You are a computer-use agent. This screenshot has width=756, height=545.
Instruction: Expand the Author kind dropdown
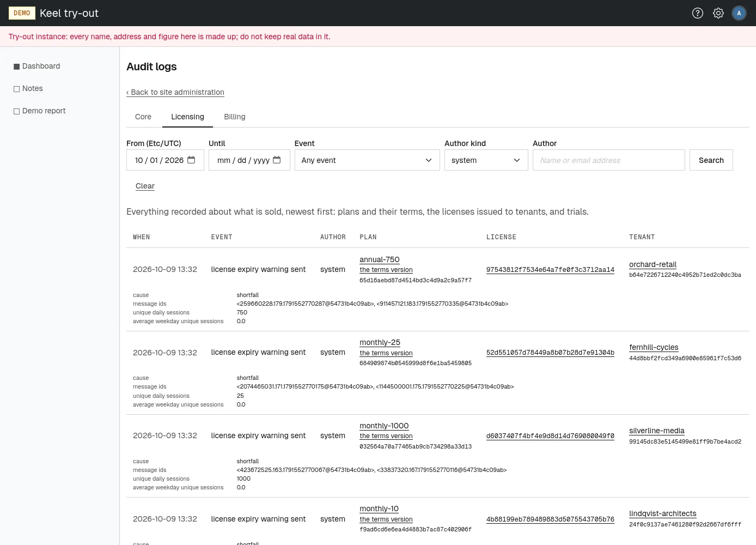pos(486,160)
